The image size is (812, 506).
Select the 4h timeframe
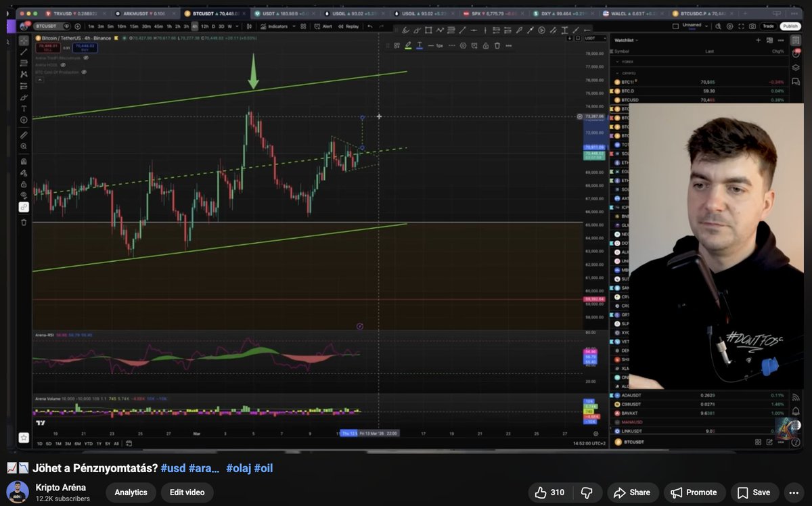195,26
